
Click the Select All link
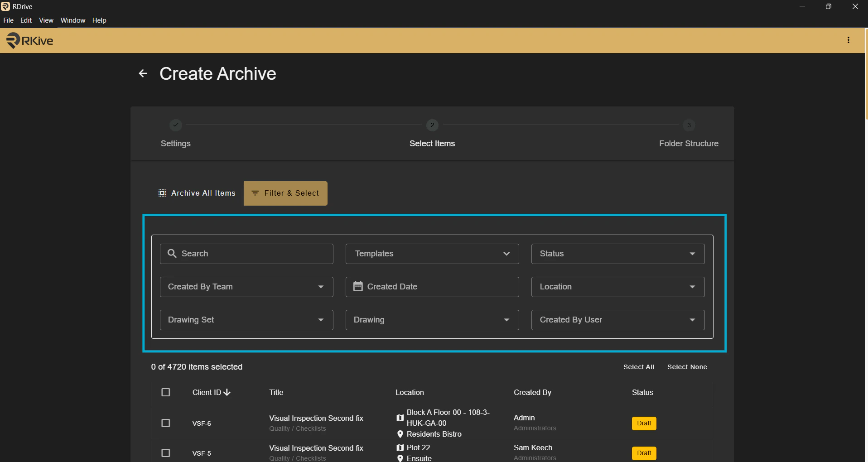[638, 367]
